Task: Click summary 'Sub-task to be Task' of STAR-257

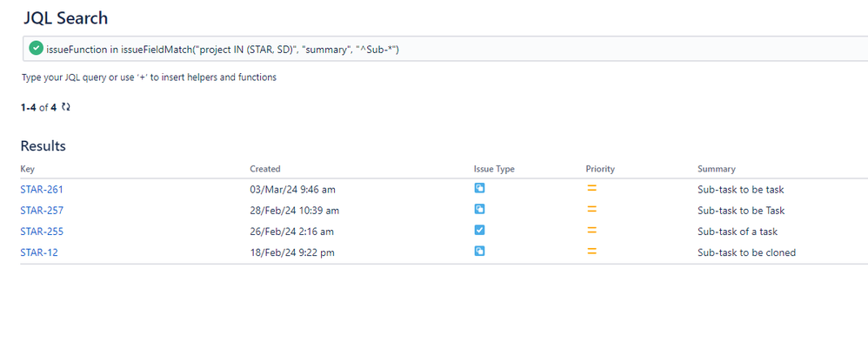Action: (x=741, y=211)
